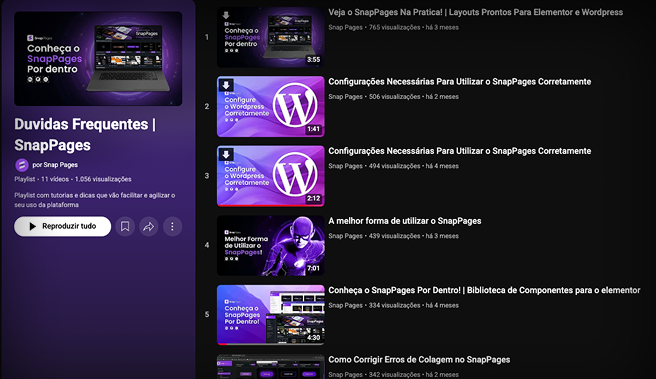This screenshot has width=656, height=379.
Task: Open video 3 thumbnail with 2:12 duration
Action: coord(271,176)
